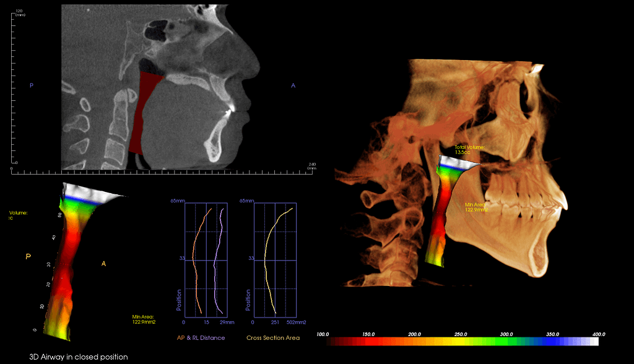The image size is (634, 364).
Task: Click the yellow P label beside the airway model
Action: point(28,256)
